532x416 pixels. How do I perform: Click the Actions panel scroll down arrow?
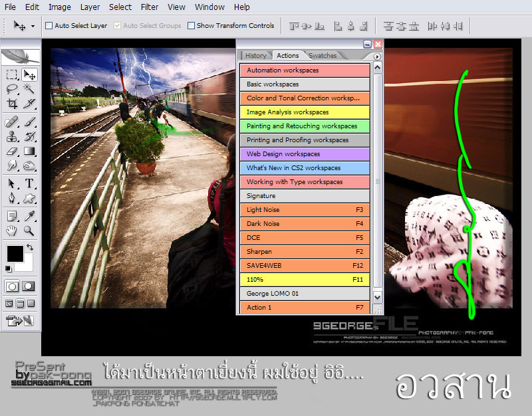pos(377,298)
